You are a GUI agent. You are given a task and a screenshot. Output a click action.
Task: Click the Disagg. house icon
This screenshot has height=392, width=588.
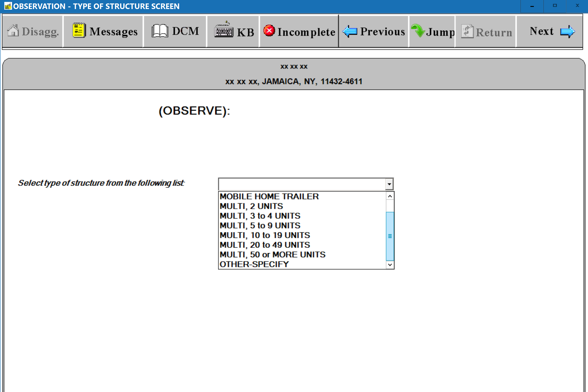coord(13,31)
